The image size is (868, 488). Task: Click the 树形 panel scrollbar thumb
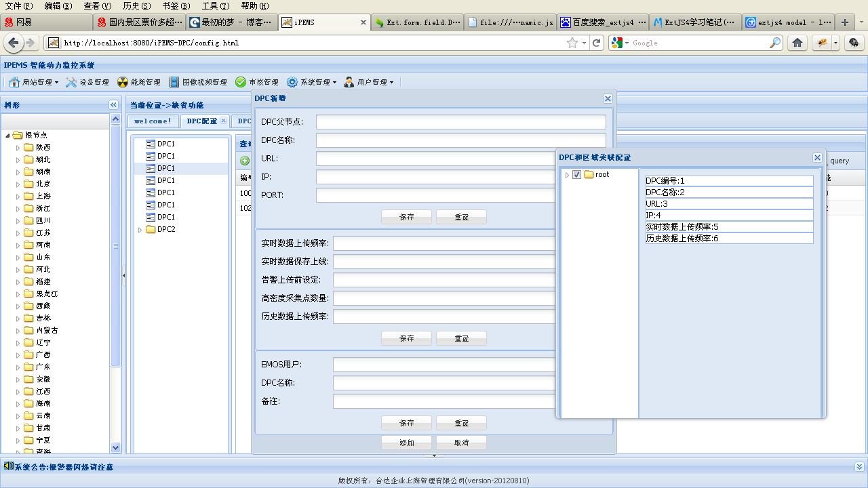[x=115, y=245]
